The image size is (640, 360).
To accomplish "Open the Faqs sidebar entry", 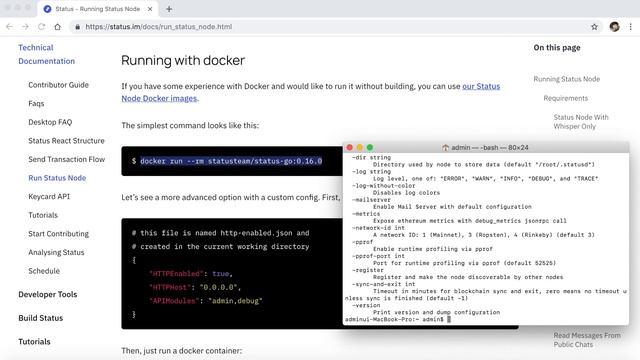I will 36,104.
